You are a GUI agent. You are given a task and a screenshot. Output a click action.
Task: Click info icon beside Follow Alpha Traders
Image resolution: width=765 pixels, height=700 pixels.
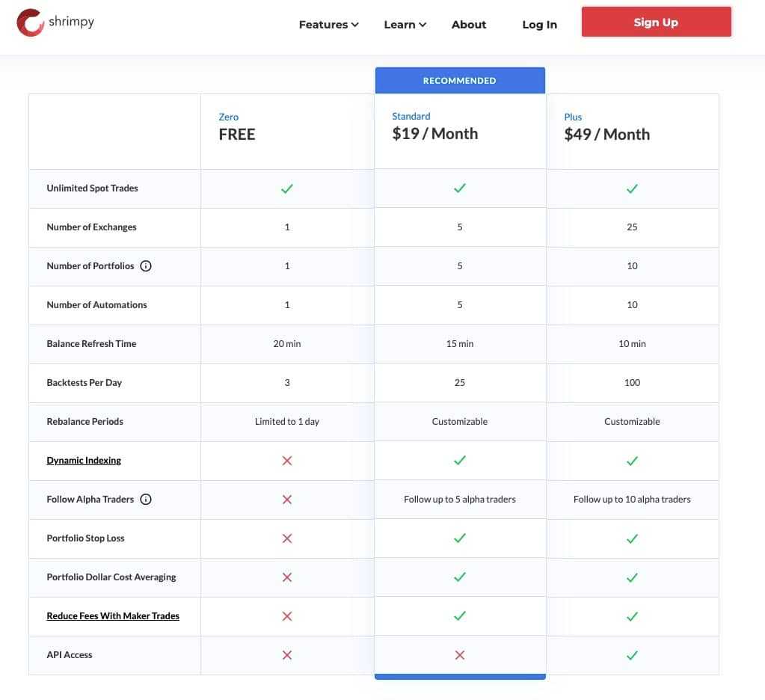[x=146, y=499]
